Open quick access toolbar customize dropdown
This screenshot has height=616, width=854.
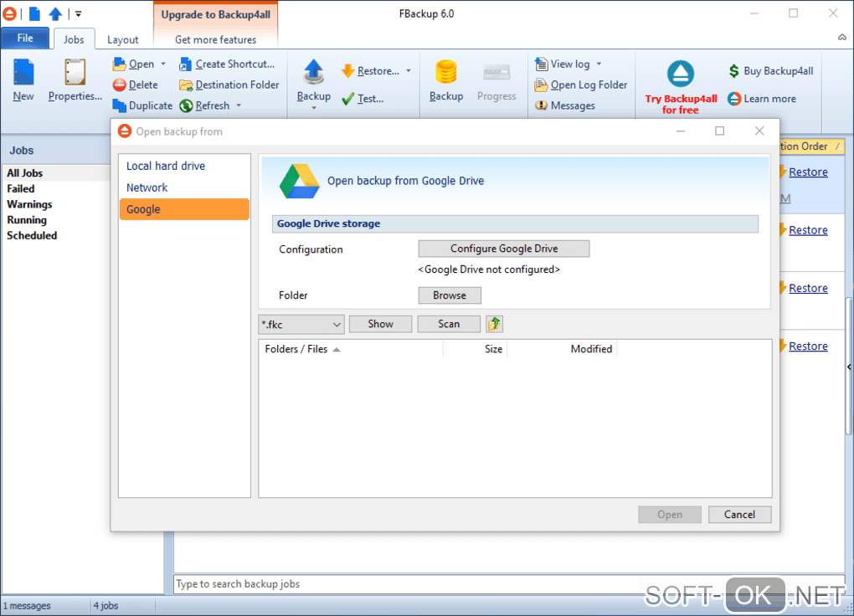point(79,13)
